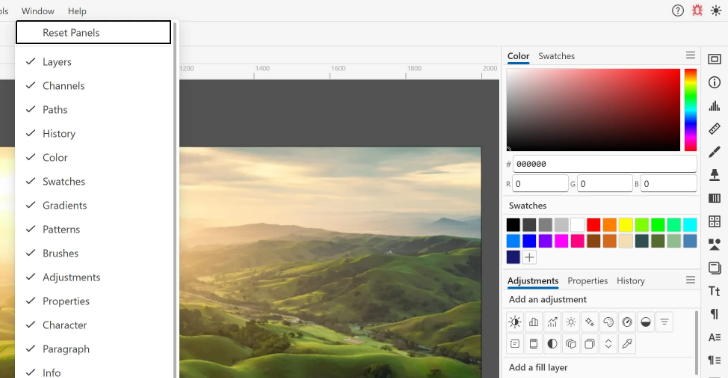Click the G value input field

(x=604, y=183)
